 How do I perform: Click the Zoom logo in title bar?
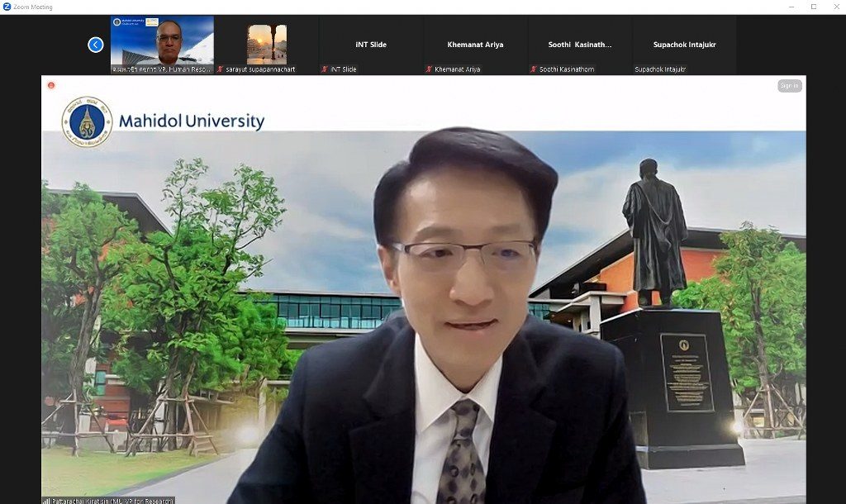pyautogui.click(x=7, y=7)
